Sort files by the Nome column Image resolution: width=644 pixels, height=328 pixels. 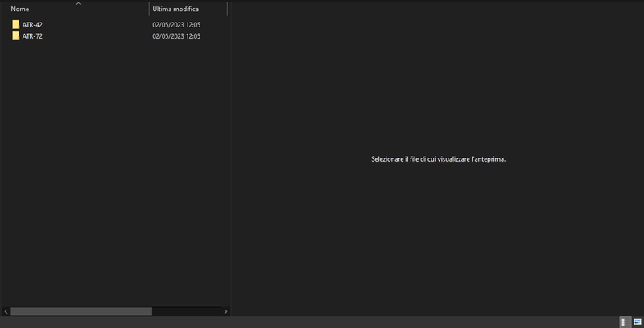click(48, 9)
